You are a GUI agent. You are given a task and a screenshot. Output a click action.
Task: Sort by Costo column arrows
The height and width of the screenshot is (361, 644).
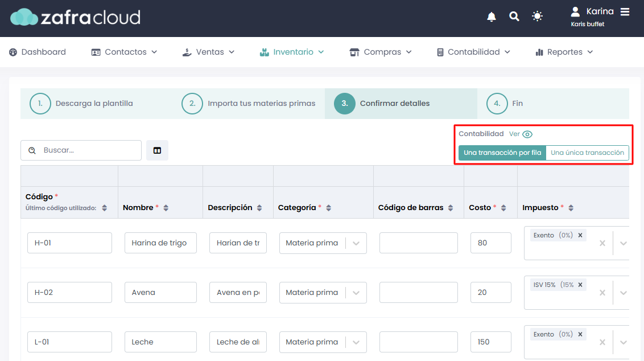click(x=503, y=208)
